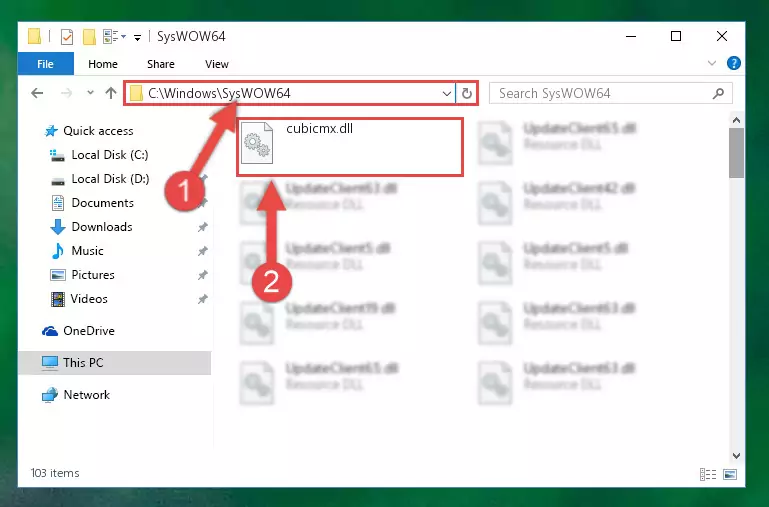The height and width of the screenshot is (507, 769).
Task: Click the pin icon beside Videos
Action: (x=203, y=299)
